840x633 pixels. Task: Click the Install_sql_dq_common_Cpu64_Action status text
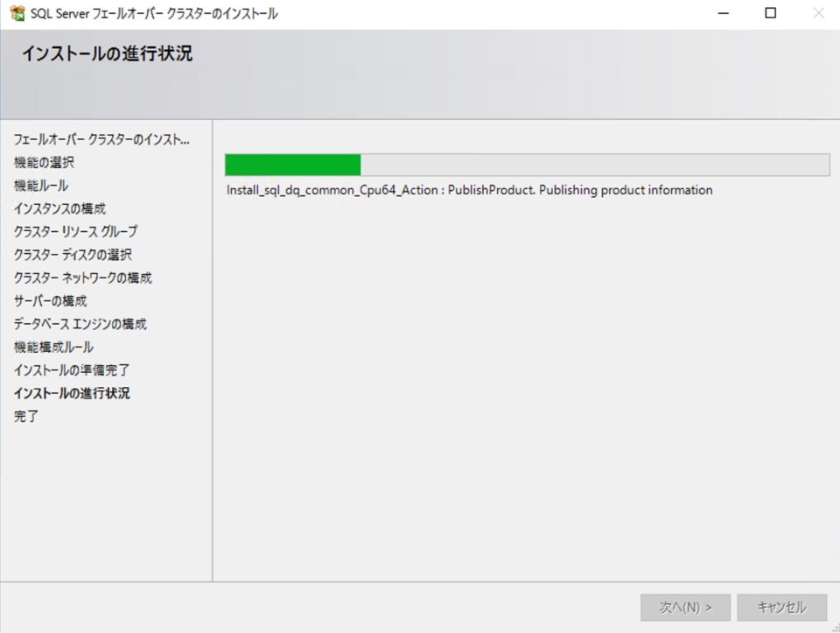tap(469, 190)
